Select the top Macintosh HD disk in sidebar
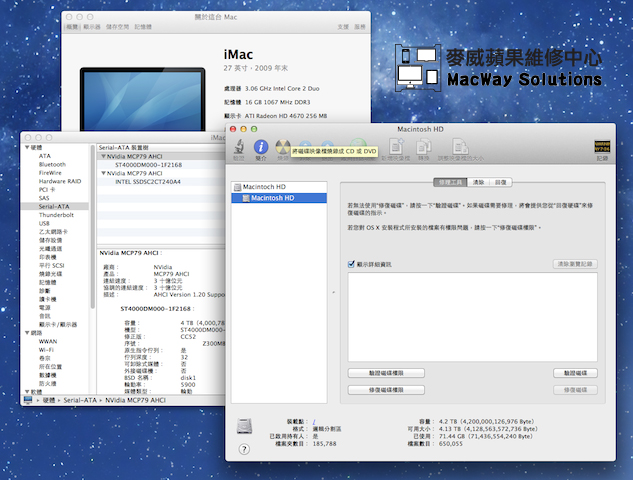This screenshot has height=480, width=633. 279,187
